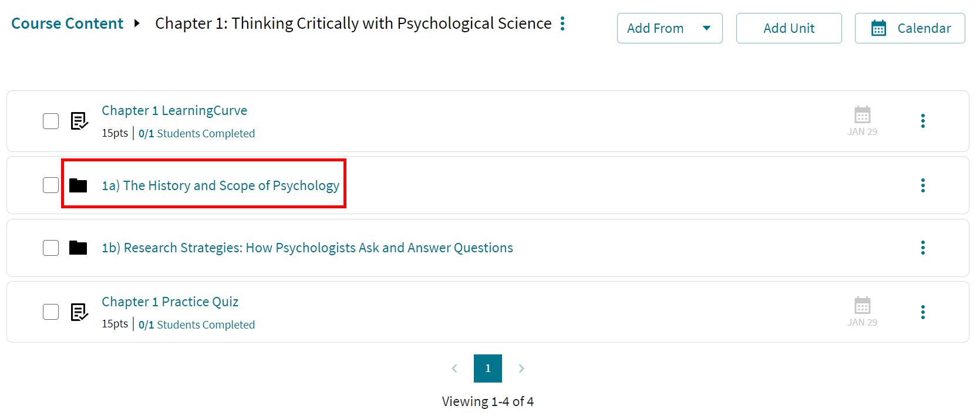
Task: Select page 1 in the pagination control
Action: point(488,368)
